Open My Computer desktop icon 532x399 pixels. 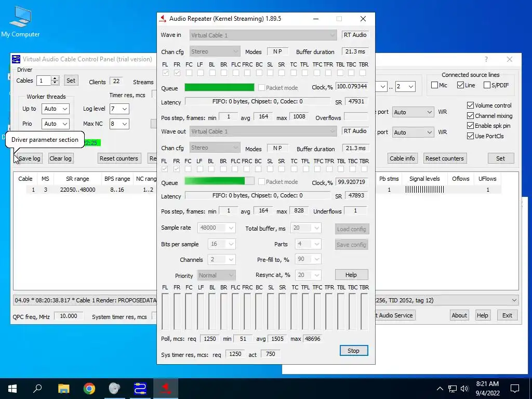[20, 22]
